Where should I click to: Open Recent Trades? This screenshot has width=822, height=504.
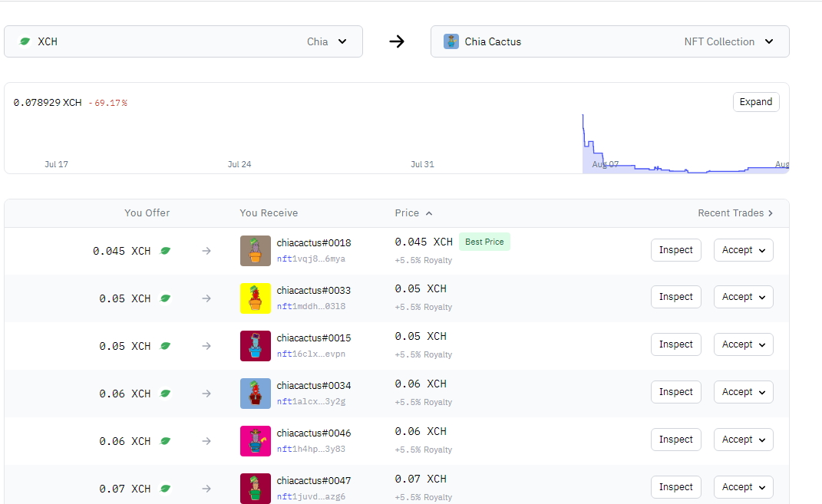pos(735,213)
